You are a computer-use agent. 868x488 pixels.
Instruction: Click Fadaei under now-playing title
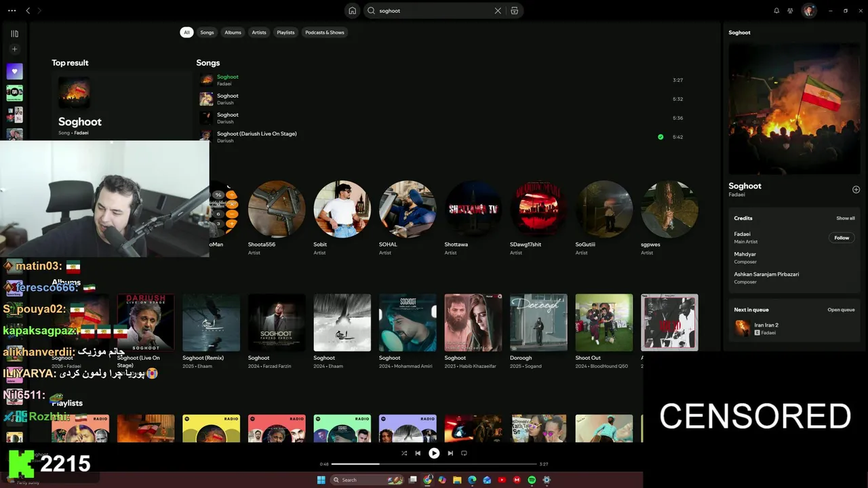pyautogui.click(x=736, y=195)
